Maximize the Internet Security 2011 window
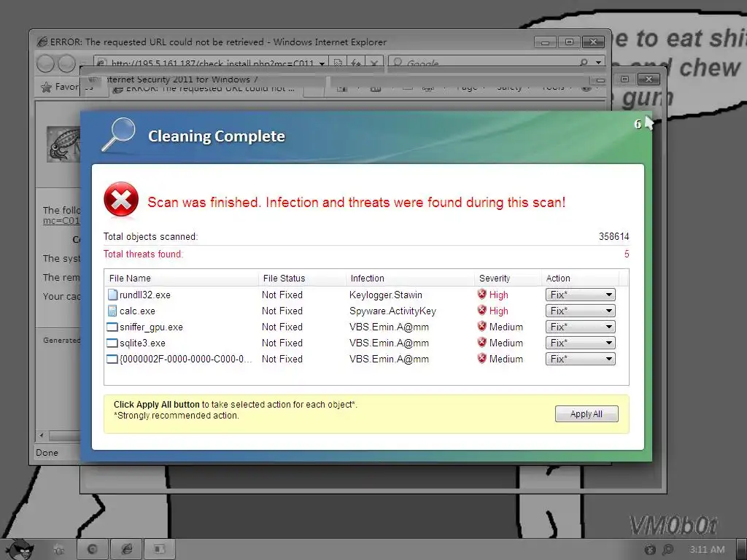747x560 pixels. click(x=624, y=79)
